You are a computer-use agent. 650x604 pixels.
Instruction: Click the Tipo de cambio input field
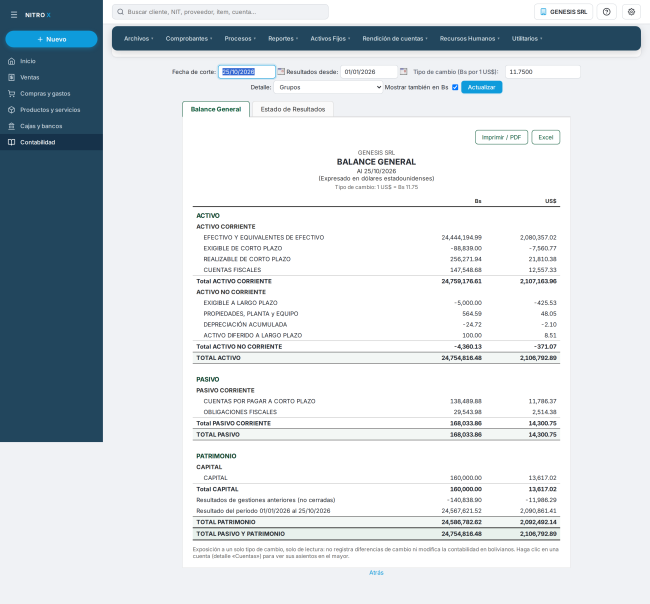coord(543,72)
